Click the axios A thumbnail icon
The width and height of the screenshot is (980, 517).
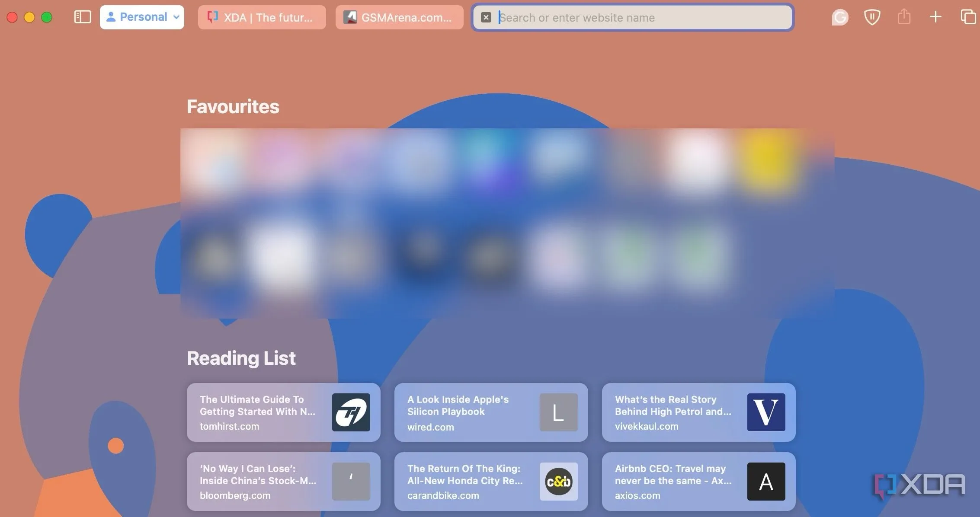point(766,481)
